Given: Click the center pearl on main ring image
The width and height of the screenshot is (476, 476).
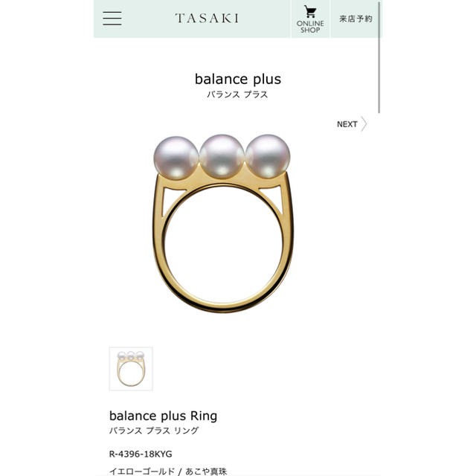Looking at the screenshot, I should [222, 156].
